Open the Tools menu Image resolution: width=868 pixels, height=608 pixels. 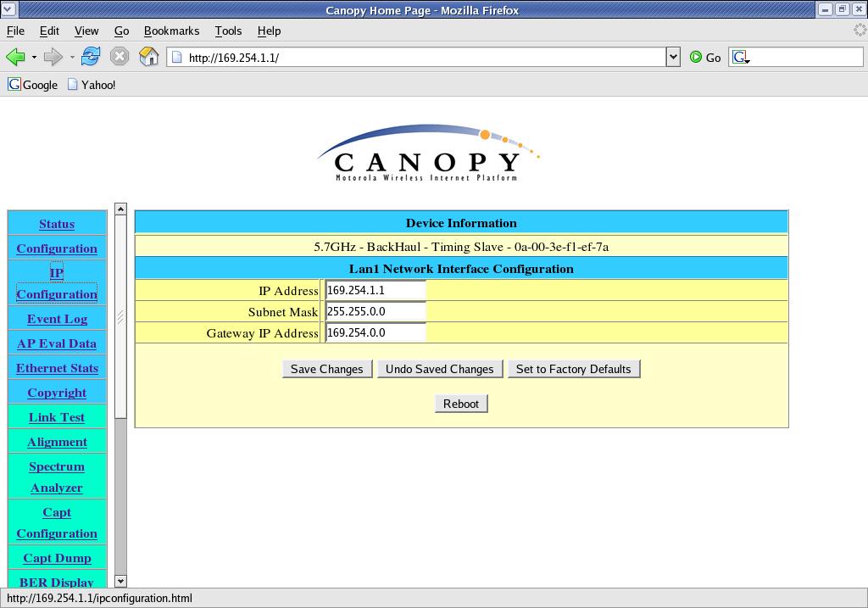pyautogui.click(x=228, y=31)
